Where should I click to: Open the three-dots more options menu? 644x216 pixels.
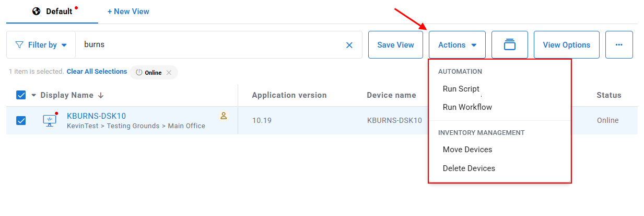coord(619,45)
